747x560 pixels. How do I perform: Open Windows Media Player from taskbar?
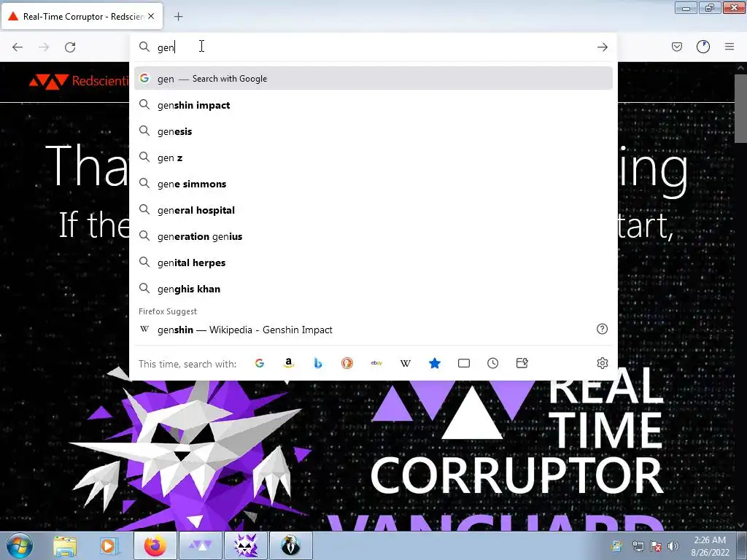109,545
